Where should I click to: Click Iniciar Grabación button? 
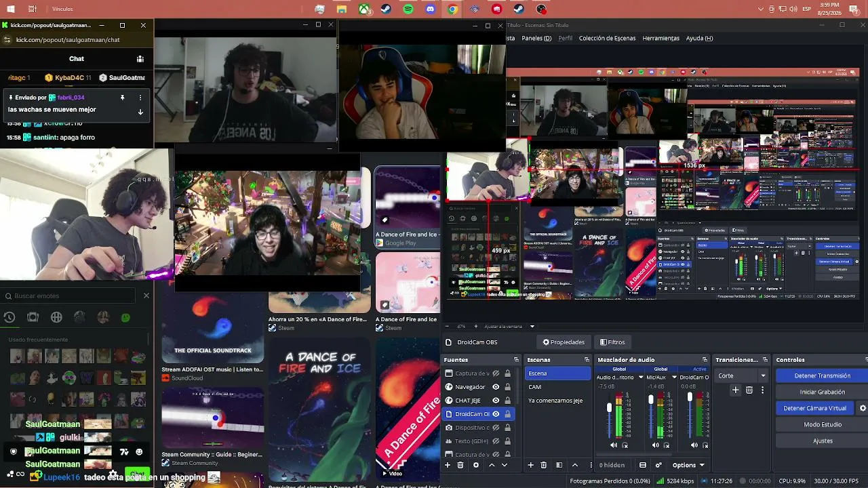(822, 392)
